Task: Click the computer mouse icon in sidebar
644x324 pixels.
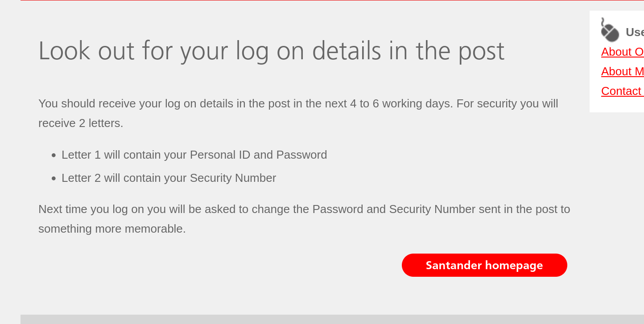Action: (610, 30)
